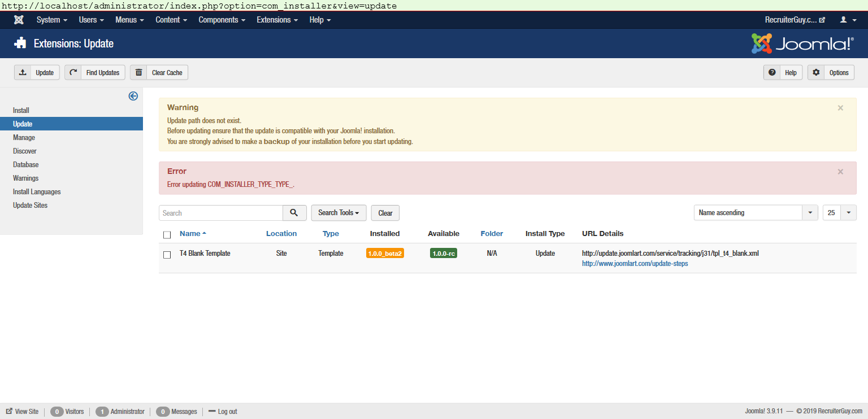Viewport: 868px width, 419px height.
Task: Open the Help menu in top bar
Action: pyautogui.click(x=320, y=20)
